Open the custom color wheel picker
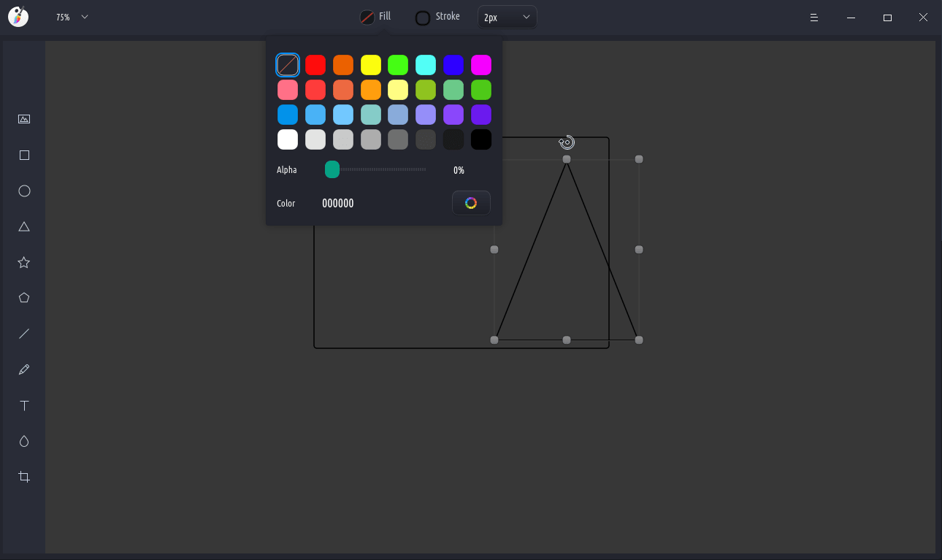This screenshot has width=942, height=560. click(471, 203)
